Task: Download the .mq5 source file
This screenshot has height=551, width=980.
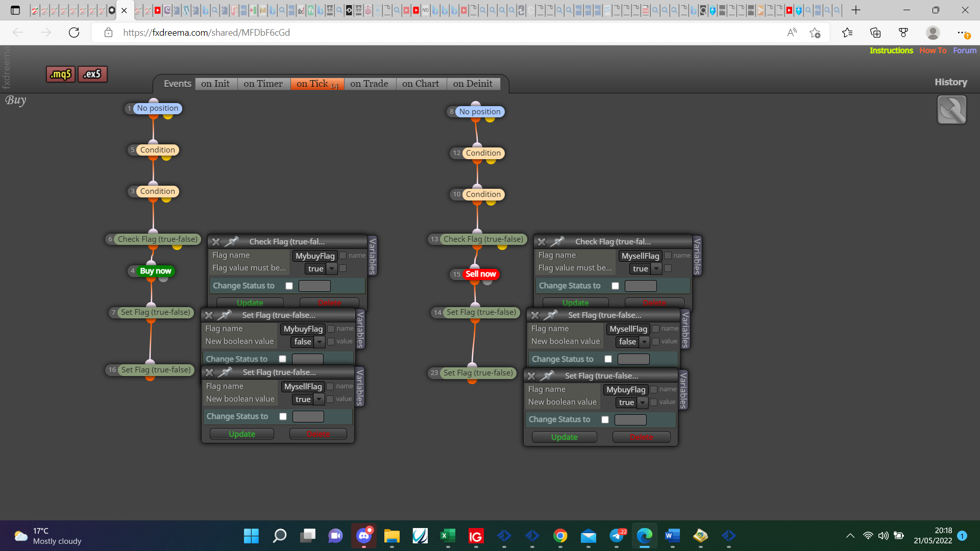Action: point(61,74)
